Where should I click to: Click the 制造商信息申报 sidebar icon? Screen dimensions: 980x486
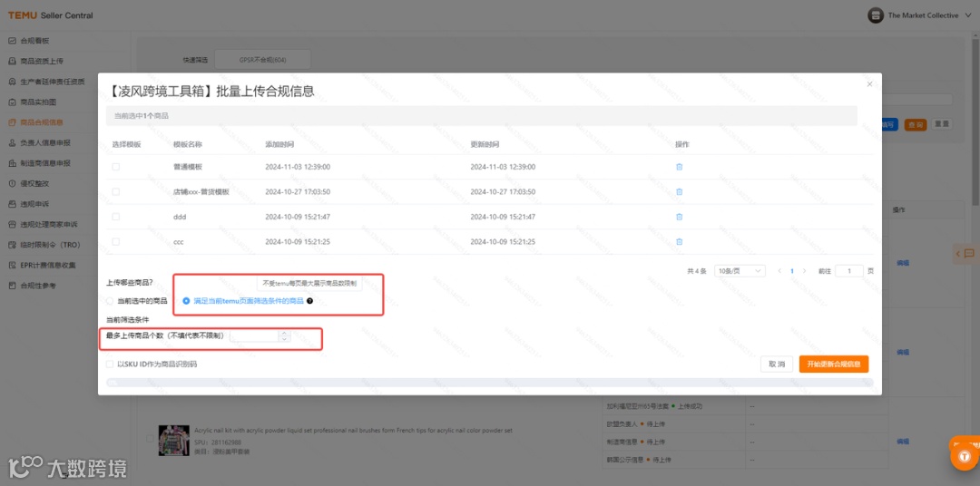(x=13, y=163)
